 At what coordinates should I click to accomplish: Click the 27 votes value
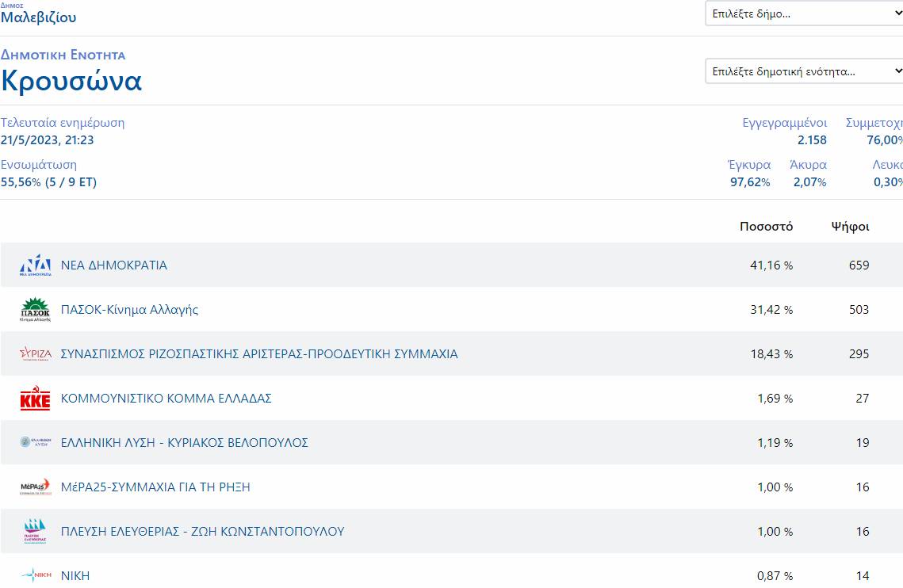click(862, 398)
